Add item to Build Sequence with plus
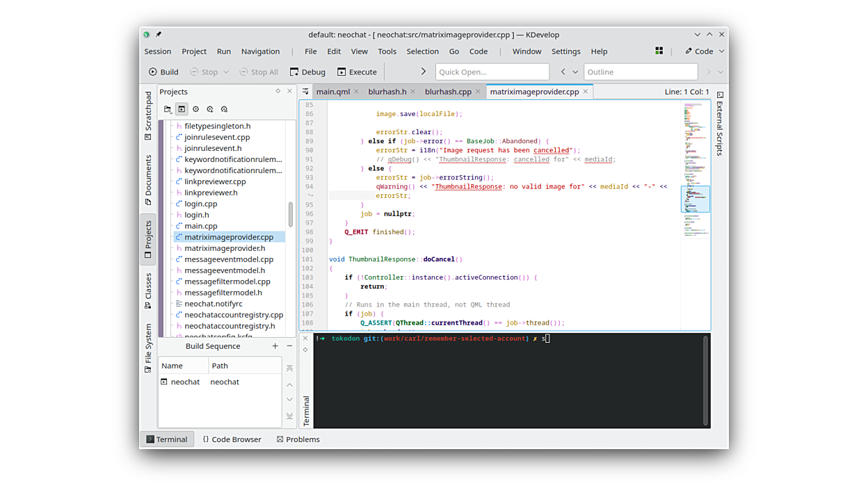Screen dimensions: 868x488 click(275, 346)
